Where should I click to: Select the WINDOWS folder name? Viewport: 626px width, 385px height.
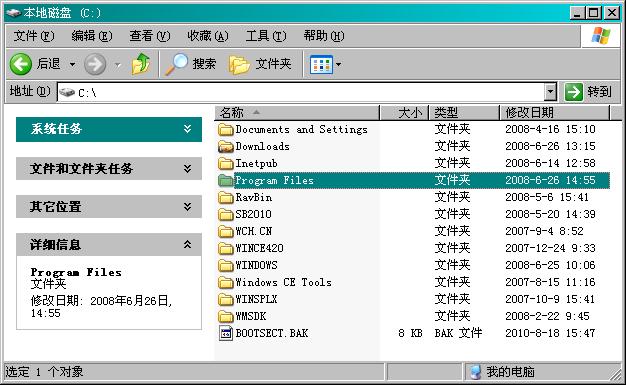256,265
